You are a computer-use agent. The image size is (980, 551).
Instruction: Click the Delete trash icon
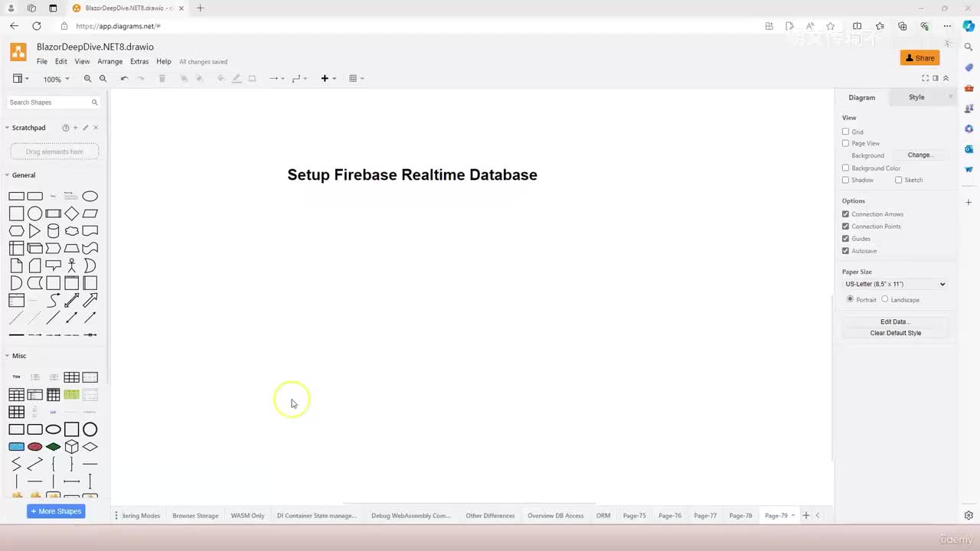click(162, 79)
